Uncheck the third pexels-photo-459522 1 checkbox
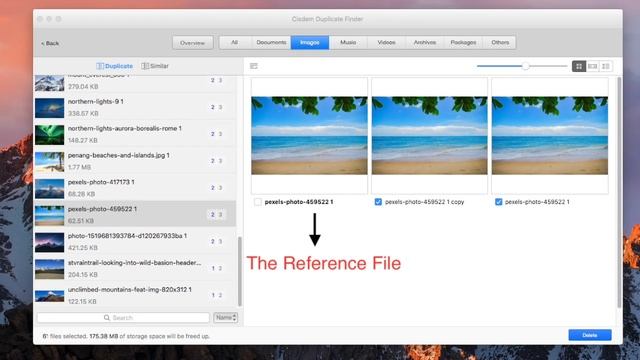 click(498, 202)
